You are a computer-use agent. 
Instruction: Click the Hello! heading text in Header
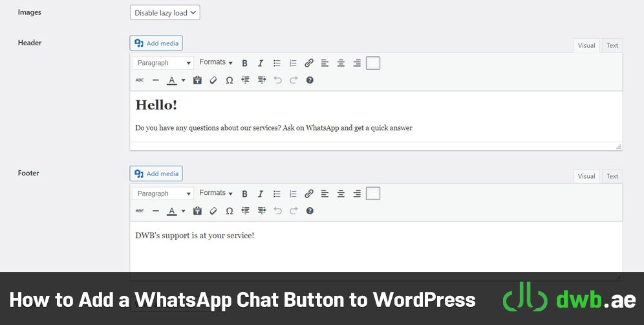click(156, 106)
